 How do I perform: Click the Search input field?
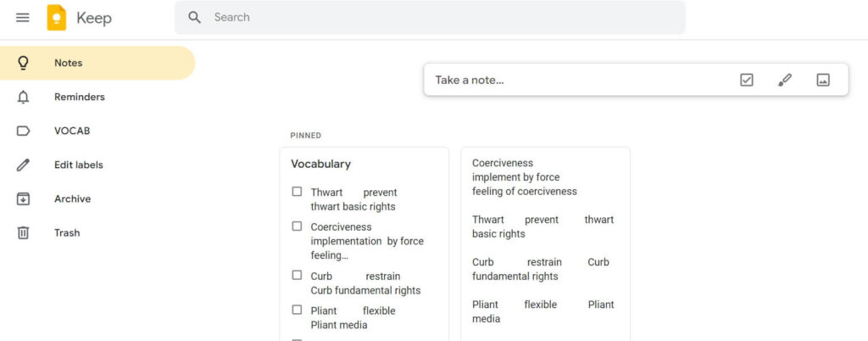click(430, 17)
